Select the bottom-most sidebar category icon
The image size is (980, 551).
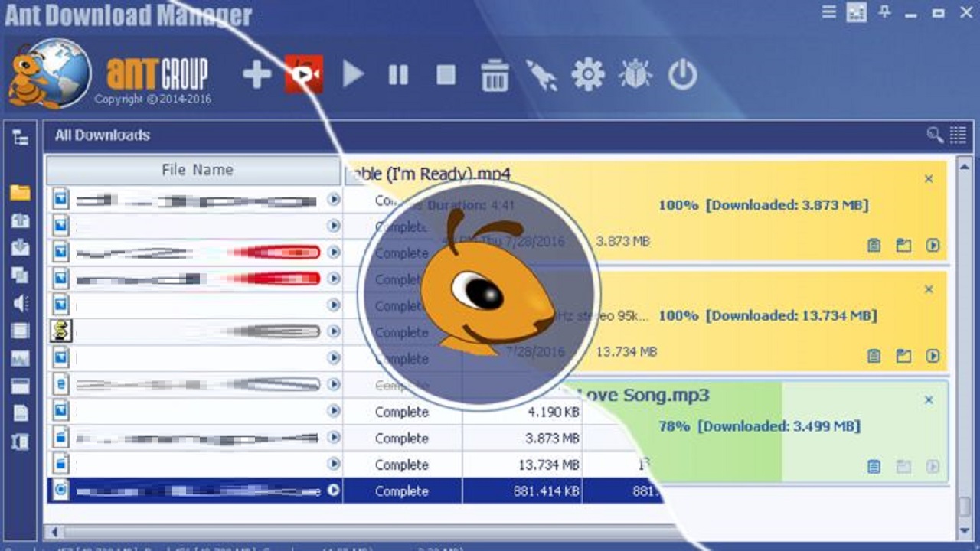point(21,441)
